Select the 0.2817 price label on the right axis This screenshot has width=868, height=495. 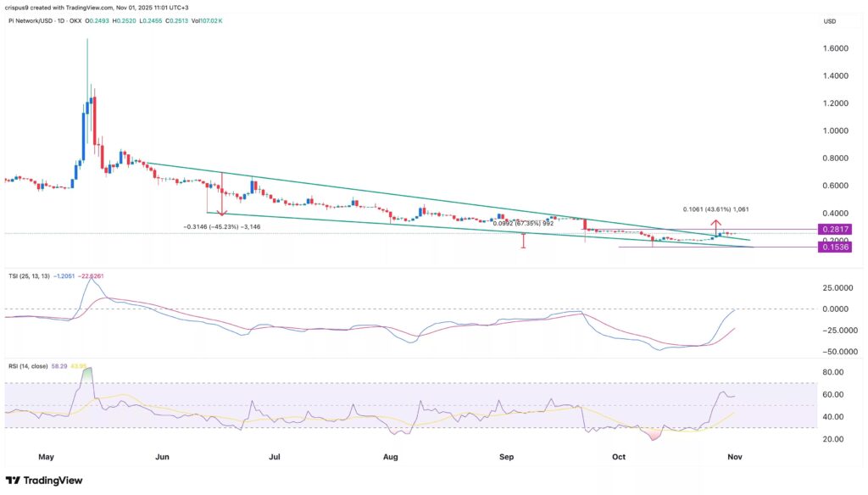point(833,229)
